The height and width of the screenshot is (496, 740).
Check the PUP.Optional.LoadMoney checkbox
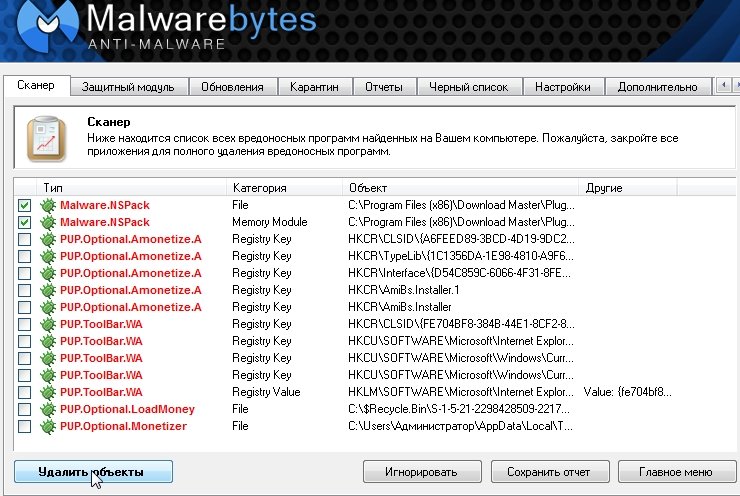pos(25,409)
